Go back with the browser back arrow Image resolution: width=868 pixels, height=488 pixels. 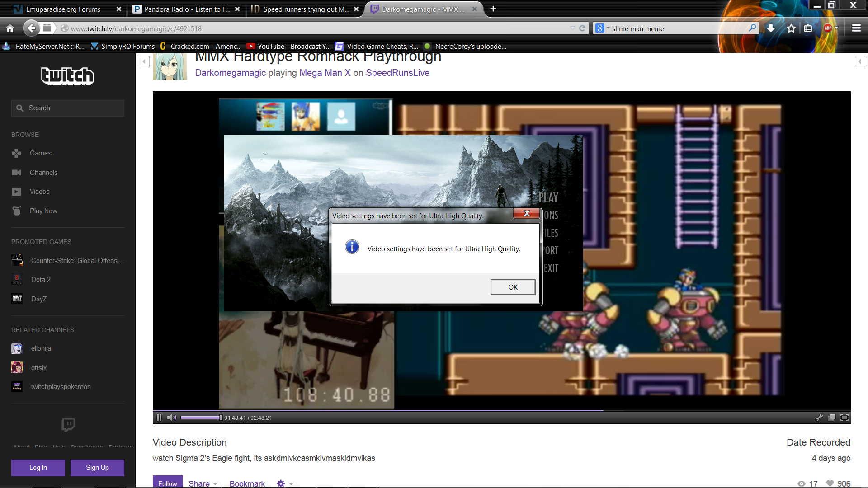(31, 28)
